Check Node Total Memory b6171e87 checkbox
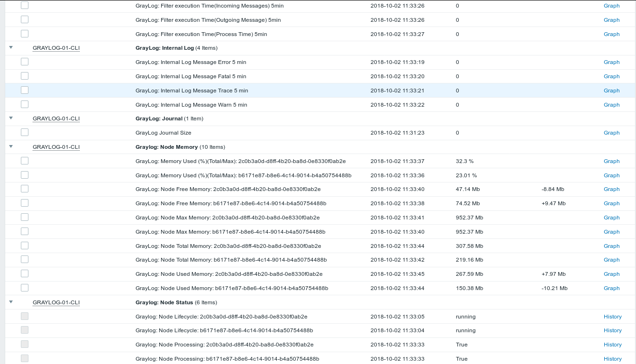The image size is (636, 364). point(25,259)
